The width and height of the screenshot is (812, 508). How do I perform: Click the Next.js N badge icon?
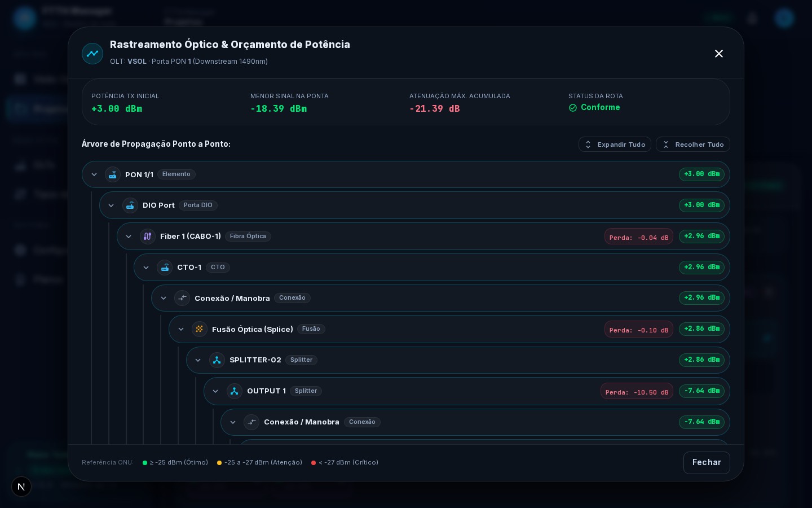tap(21, 487)
